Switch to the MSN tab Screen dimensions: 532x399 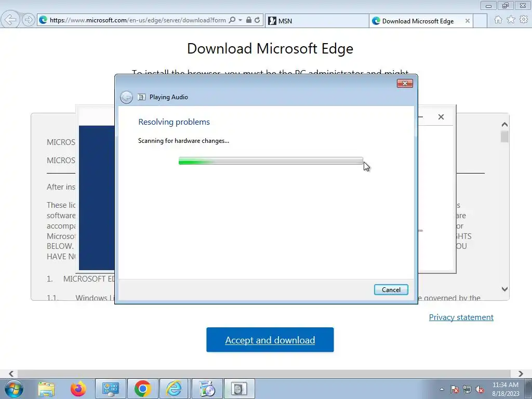[x=317, y=21]
